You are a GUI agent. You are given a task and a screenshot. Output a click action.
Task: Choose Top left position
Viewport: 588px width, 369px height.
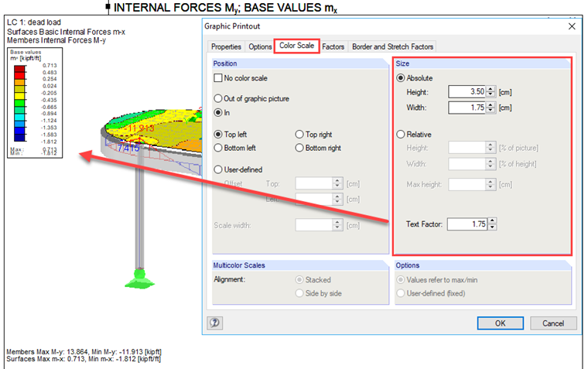pyautogui.click(x=218, y=135)
